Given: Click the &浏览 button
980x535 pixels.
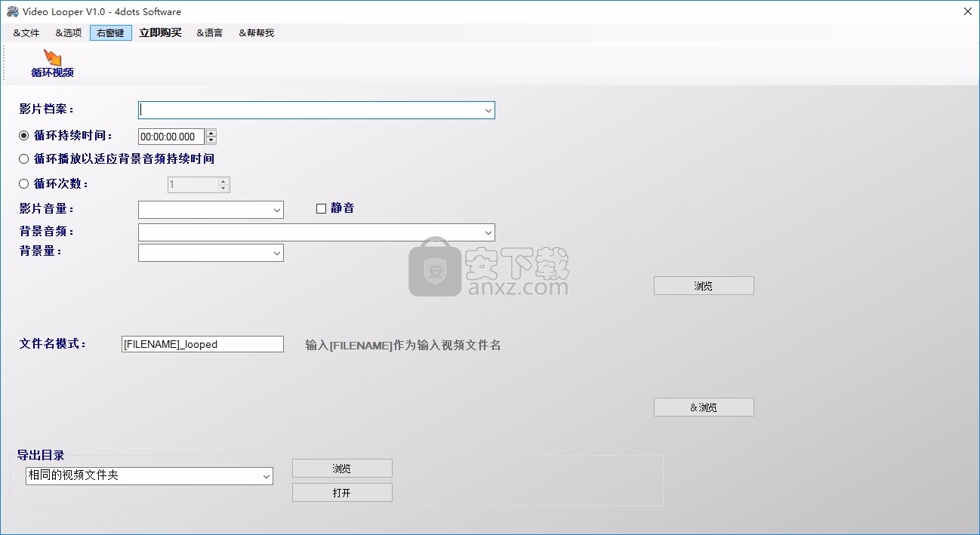Looking at the screenshot, I should (x=704, y=407).
